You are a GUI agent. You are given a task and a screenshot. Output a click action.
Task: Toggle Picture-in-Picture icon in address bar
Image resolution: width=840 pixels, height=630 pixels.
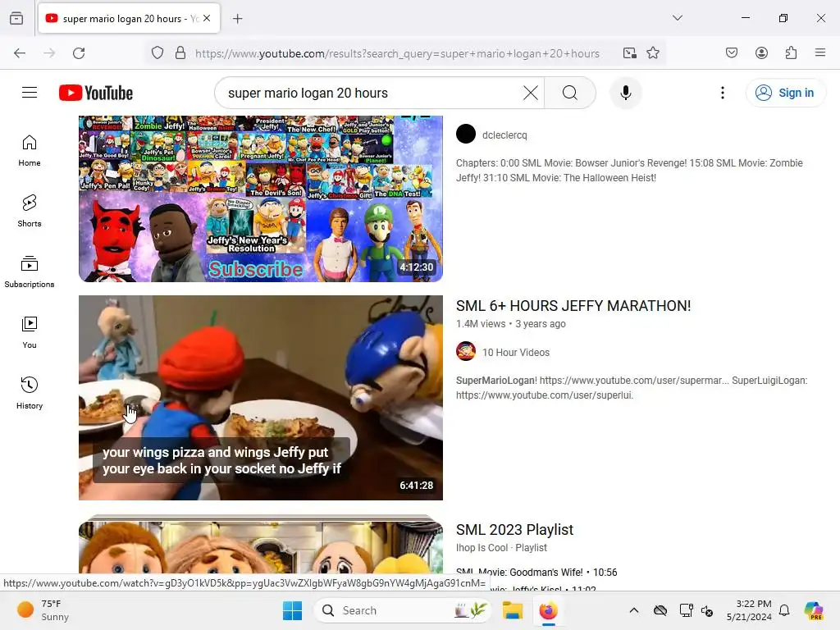[x=629, y=53]
